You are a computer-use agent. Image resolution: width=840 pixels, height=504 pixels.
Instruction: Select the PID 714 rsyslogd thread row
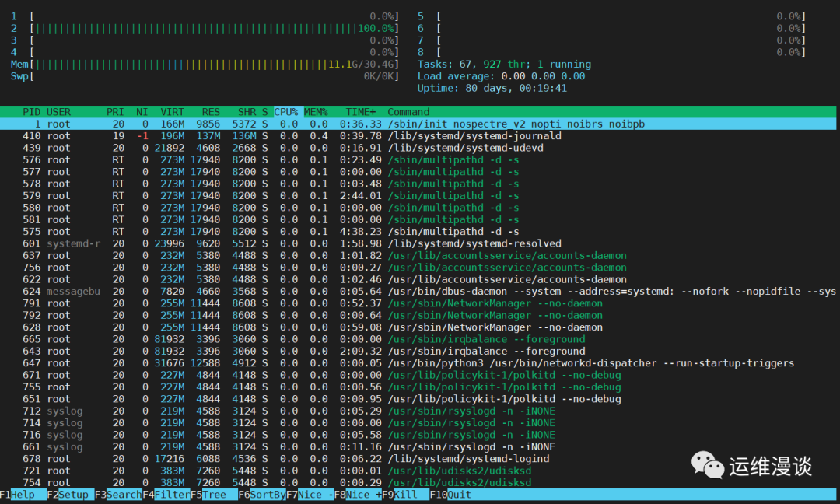[x=418, y=422]
